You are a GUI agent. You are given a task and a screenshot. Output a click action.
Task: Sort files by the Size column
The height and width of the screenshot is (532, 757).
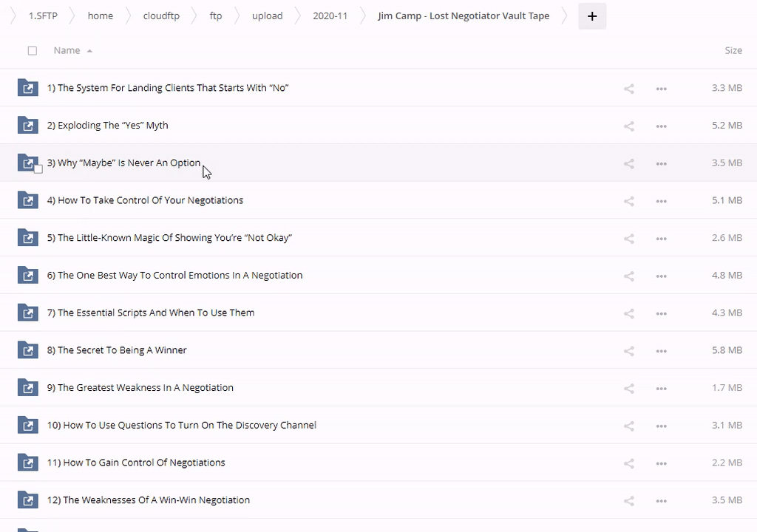pos(733,51)
